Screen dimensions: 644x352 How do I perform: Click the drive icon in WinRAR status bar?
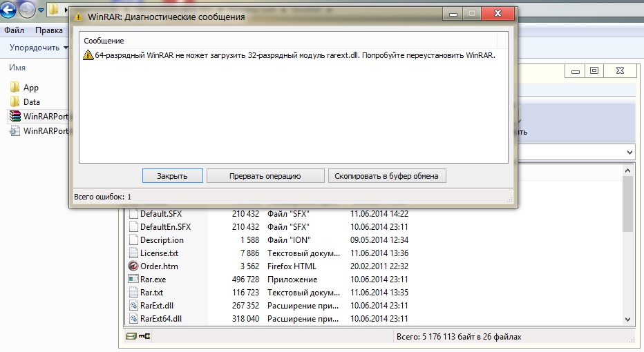(x=131, y=336)
